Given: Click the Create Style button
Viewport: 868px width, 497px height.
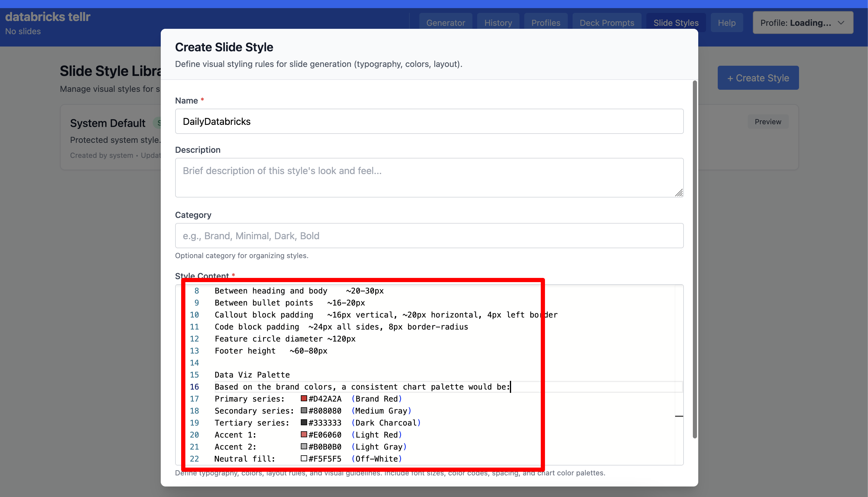Looking at the screenshot, I should (x=758, y=78).
